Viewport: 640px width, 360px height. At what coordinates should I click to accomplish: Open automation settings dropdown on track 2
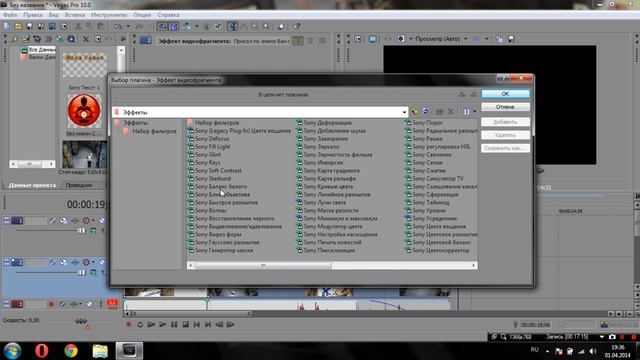tap(93, 262)
